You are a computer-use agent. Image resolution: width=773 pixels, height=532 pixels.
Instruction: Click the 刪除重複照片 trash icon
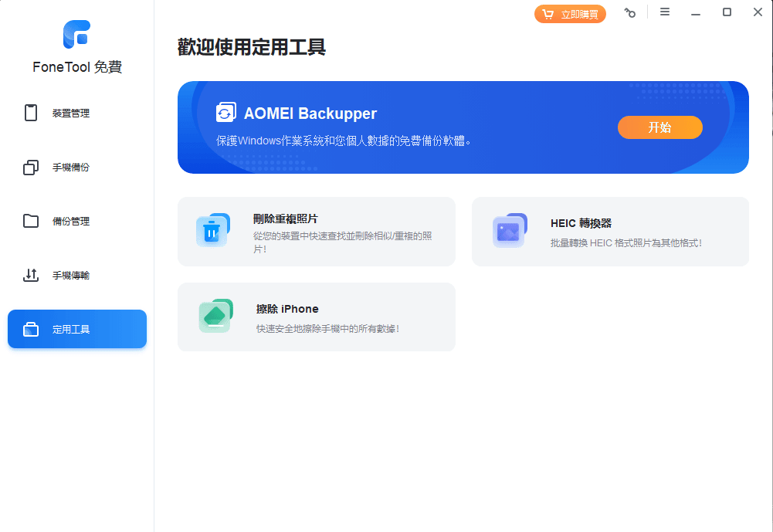coord(213,230)
